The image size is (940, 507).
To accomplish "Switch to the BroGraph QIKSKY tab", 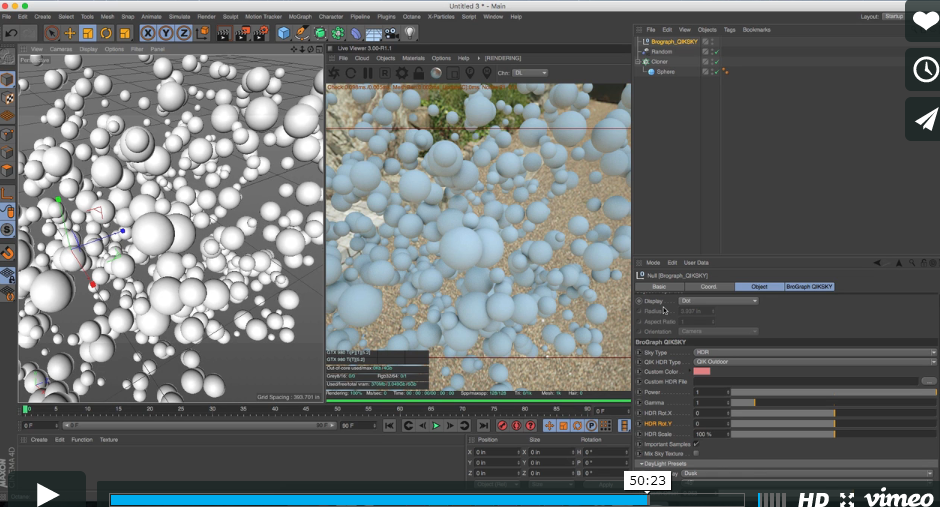I will pos(809,287).
